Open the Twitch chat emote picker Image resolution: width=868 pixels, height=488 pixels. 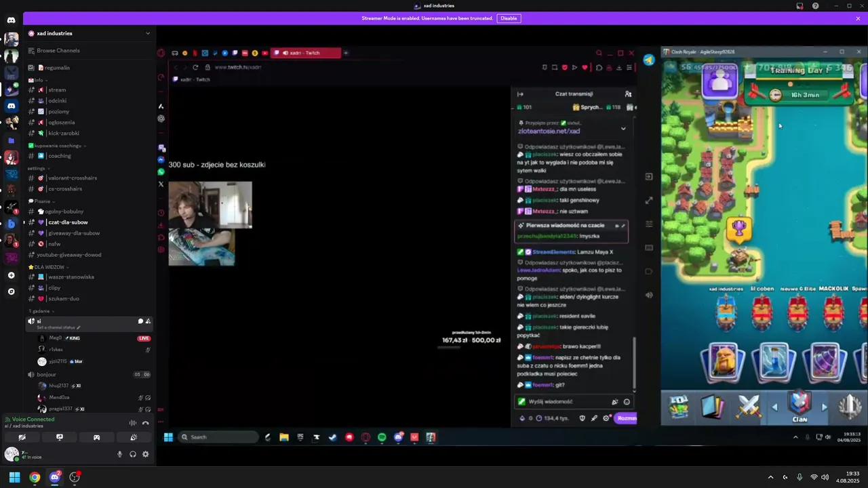click(x=627, y=402)
